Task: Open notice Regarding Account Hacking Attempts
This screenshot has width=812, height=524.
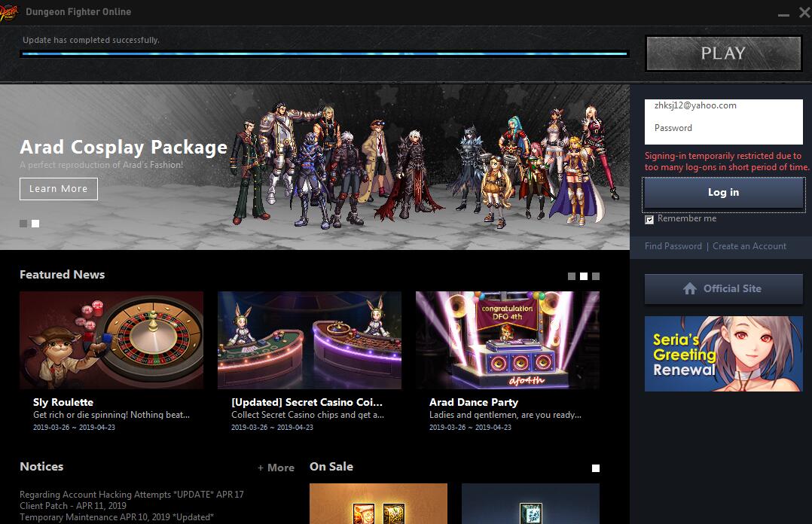Action: (x=132, y=495)
